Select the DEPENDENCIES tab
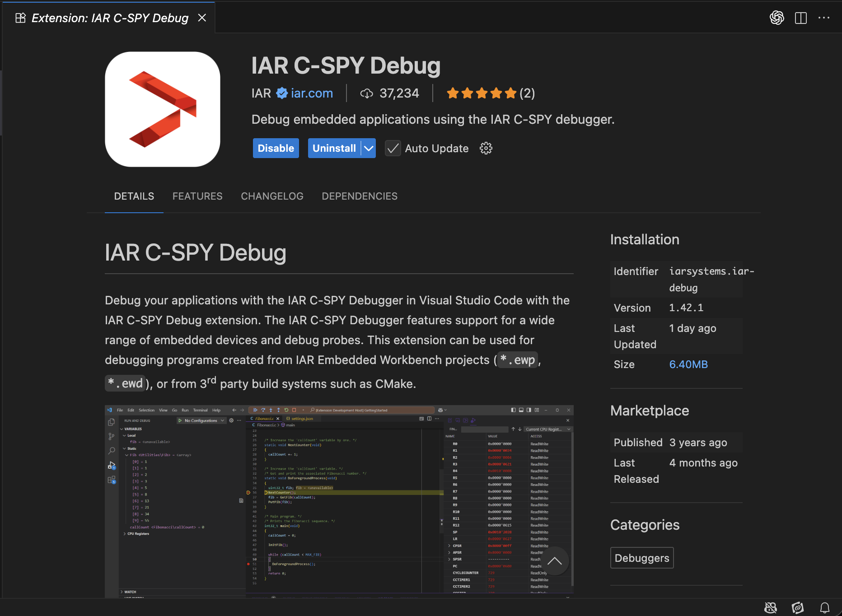Image resolution: width=842 pixels, height=616 pixels. coord(360,196)
